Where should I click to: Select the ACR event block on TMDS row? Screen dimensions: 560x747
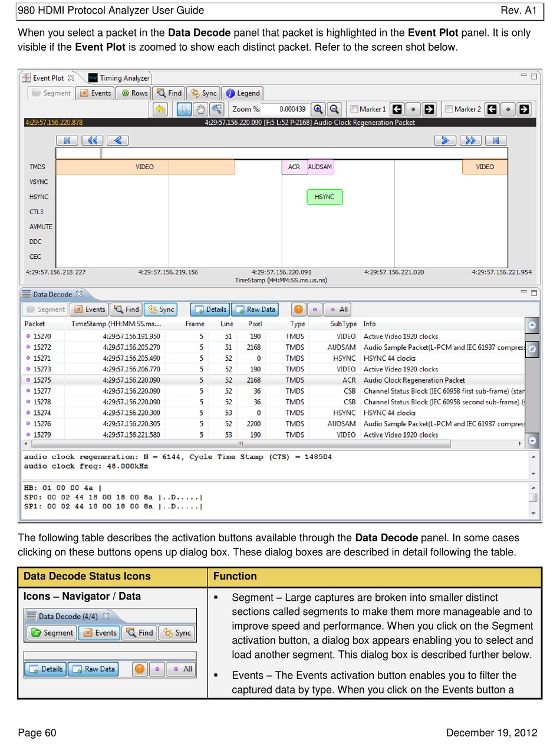tap(294, 167)
